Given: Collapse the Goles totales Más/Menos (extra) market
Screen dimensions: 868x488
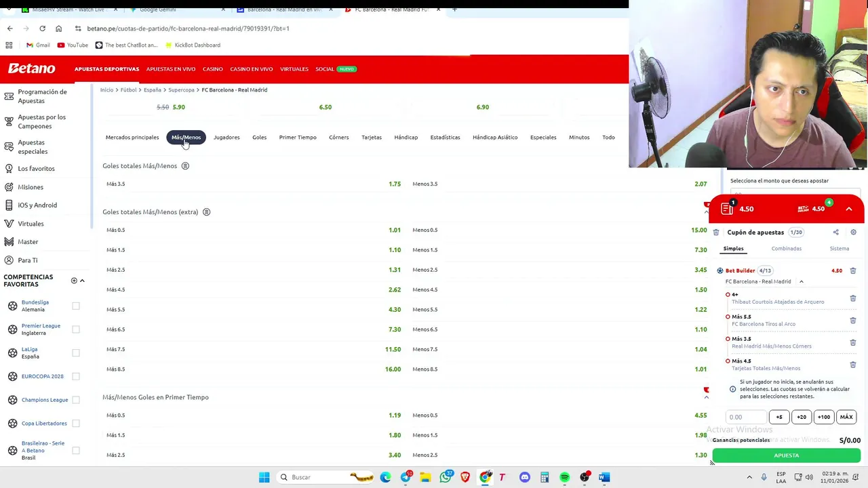Looking at the screenshot, I should [x=707, y=212].
